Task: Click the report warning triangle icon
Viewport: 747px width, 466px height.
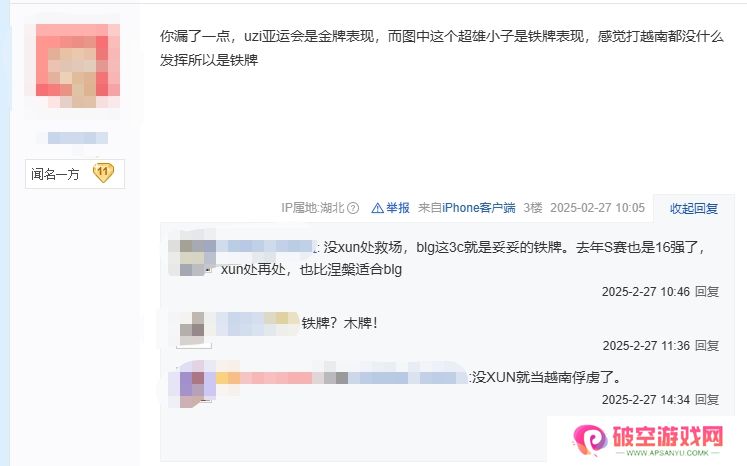Action: (x=377, y=208)
